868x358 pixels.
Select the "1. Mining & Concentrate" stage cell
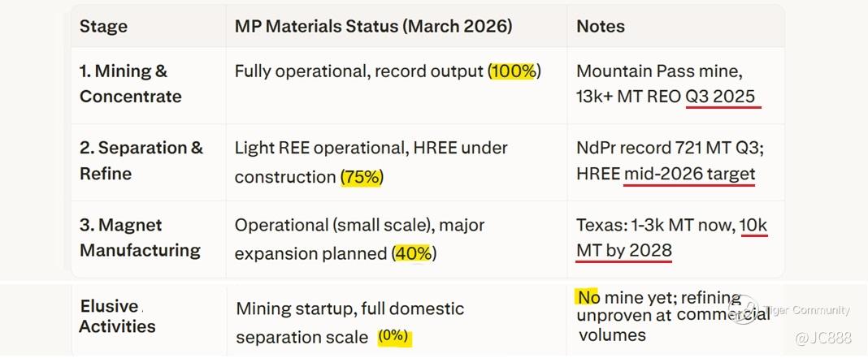coord(130,84)
